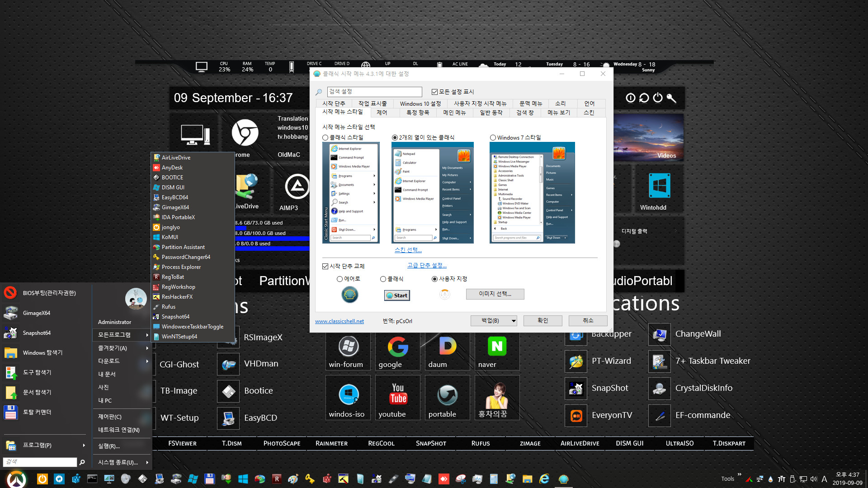This screenshot has width=868, height=488.
Task: Click the 확인 button
Action: [542, 320]
